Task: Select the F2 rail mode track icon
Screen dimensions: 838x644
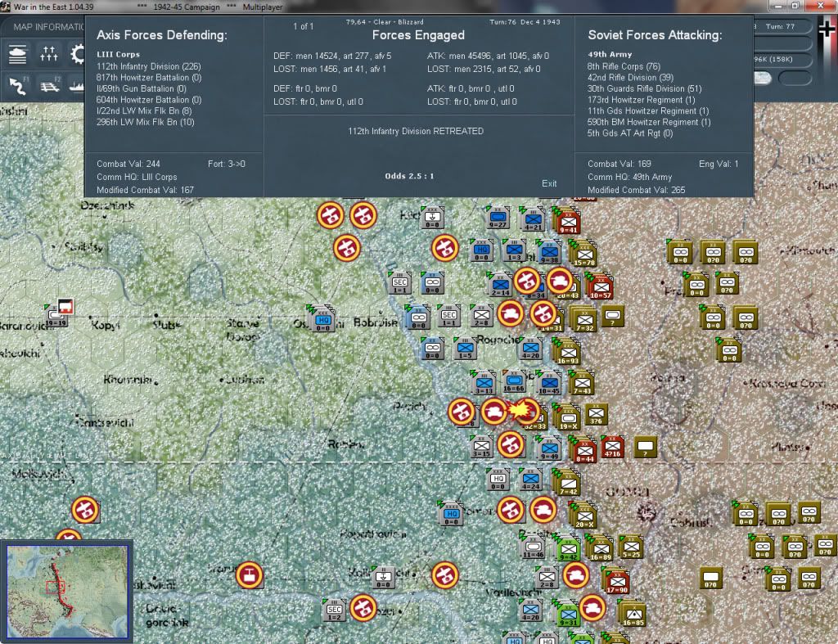Action: [x=50, y=85]
